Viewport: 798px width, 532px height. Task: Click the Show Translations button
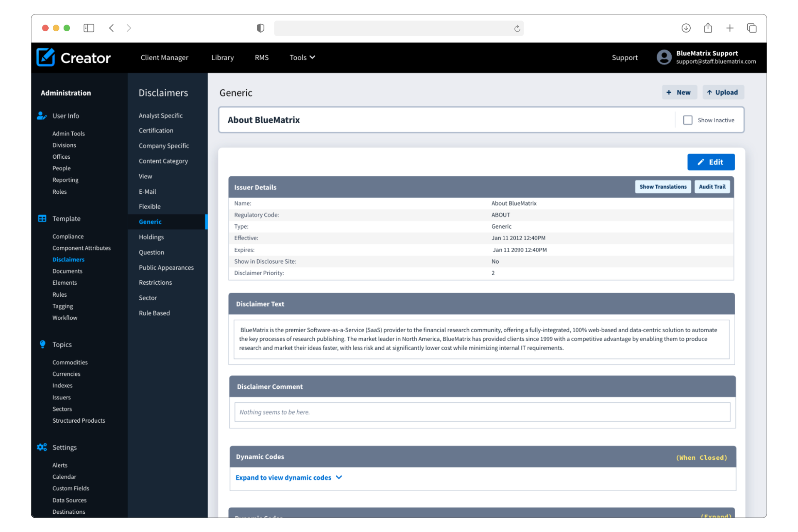[663, 187]
